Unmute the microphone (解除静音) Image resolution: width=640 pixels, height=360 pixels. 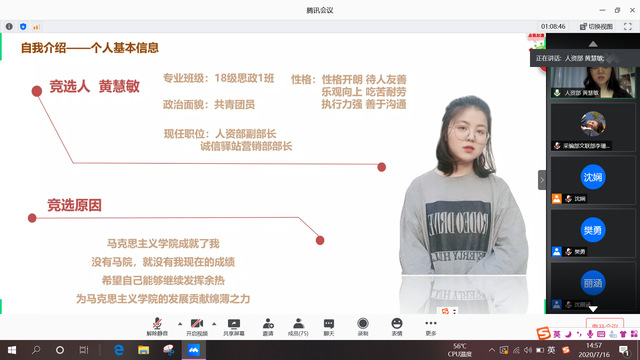pos(157,327)
